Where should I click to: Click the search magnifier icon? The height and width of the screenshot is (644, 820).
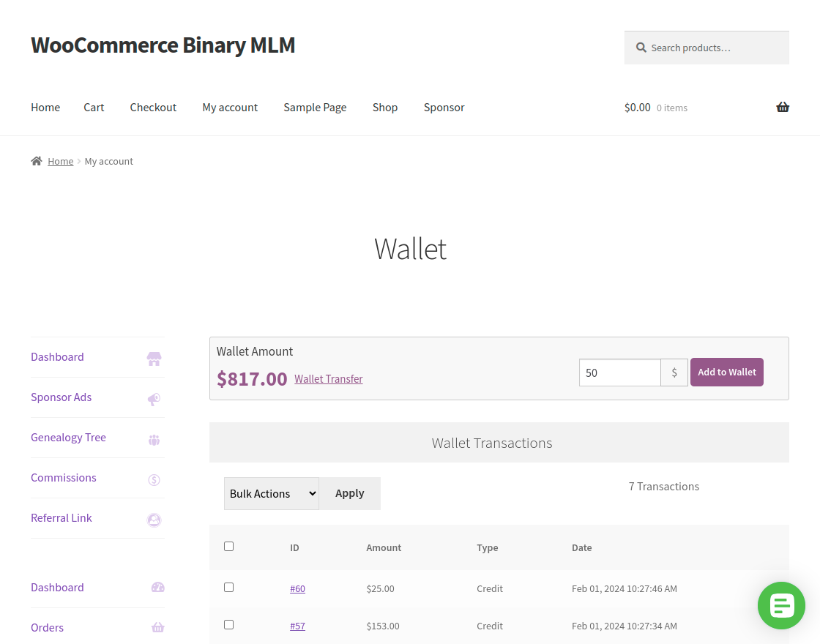pyautogui.click(x=641, y=47)
